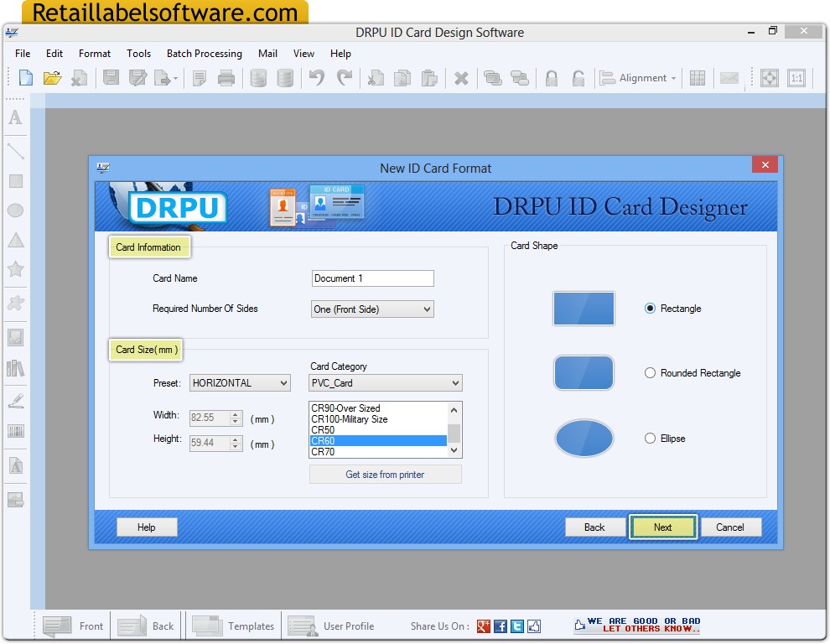Click the rectangle shape preview thumbnail

point(584,309)
